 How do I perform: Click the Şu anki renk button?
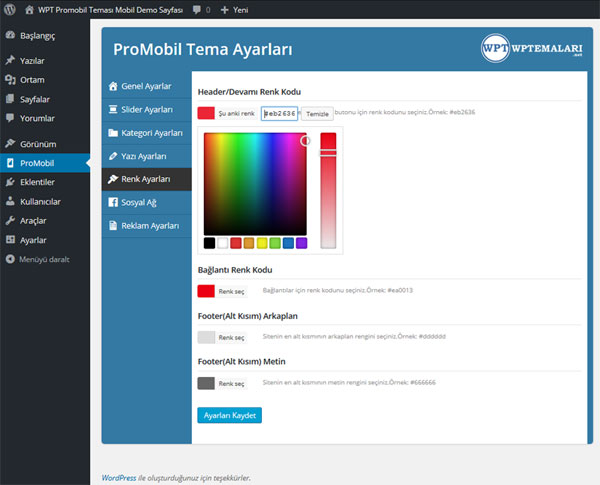tap(236, 113)
